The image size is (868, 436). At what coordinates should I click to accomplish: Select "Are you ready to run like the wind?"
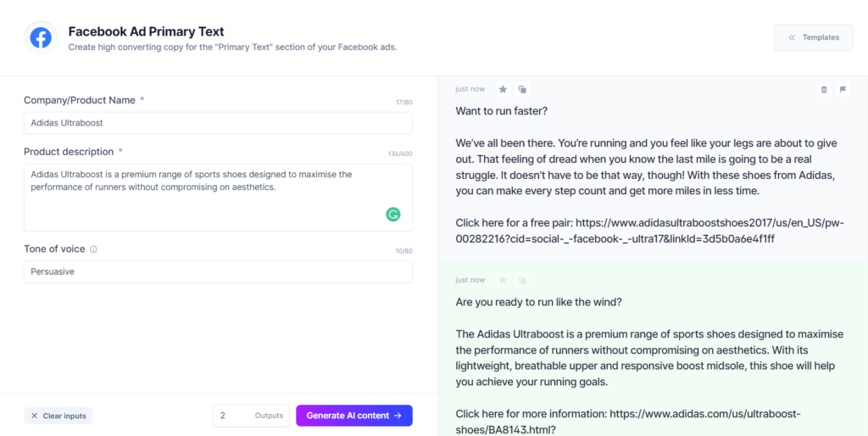pos(538,303)
